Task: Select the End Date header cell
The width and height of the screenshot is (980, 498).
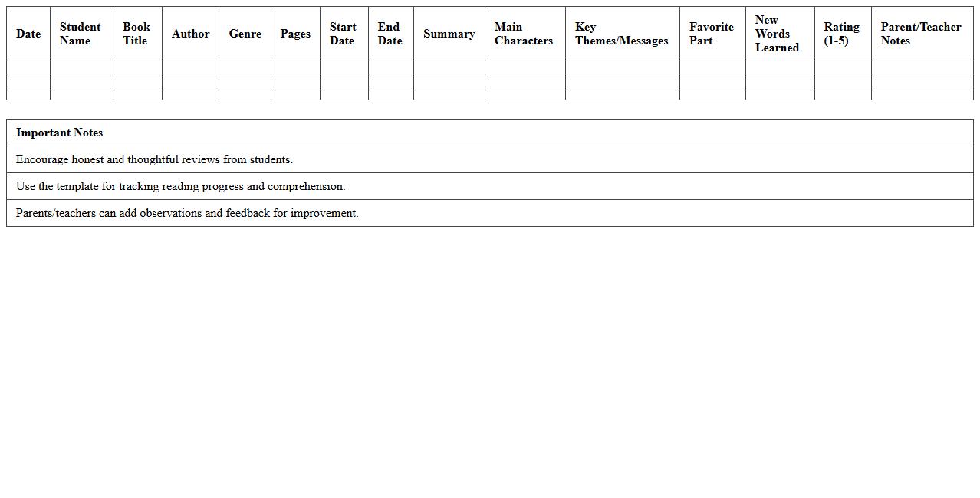Action: coord(390,34)
